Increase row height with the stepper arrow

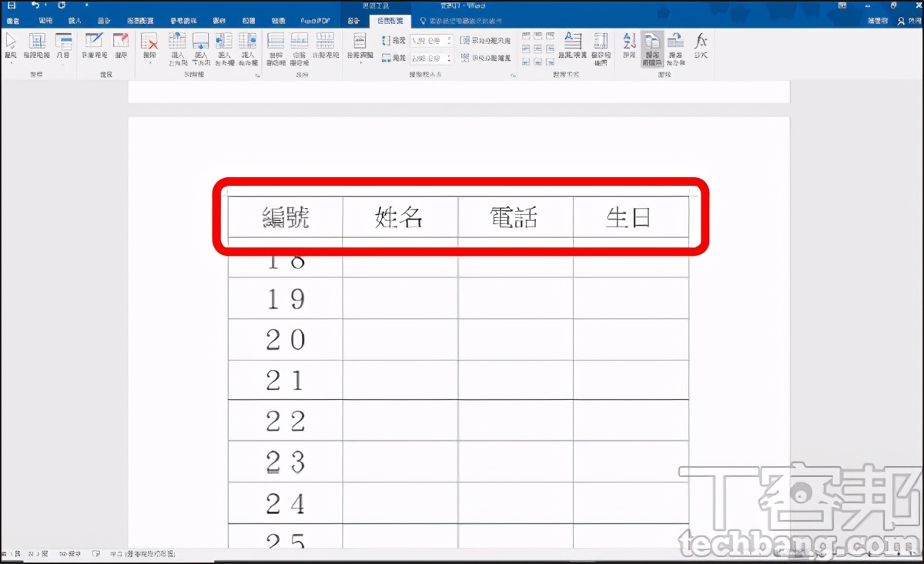449,39
